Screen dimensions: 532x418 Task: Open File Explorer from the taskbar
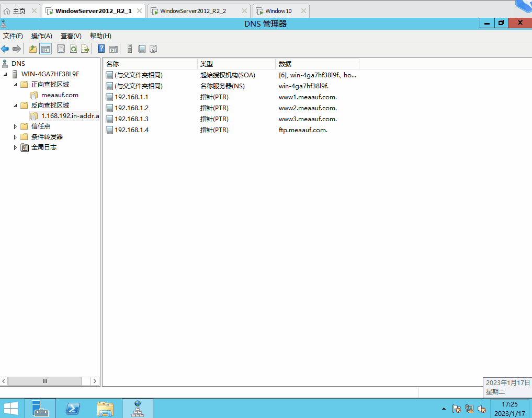pyautogui.click(x=105, y=408)
